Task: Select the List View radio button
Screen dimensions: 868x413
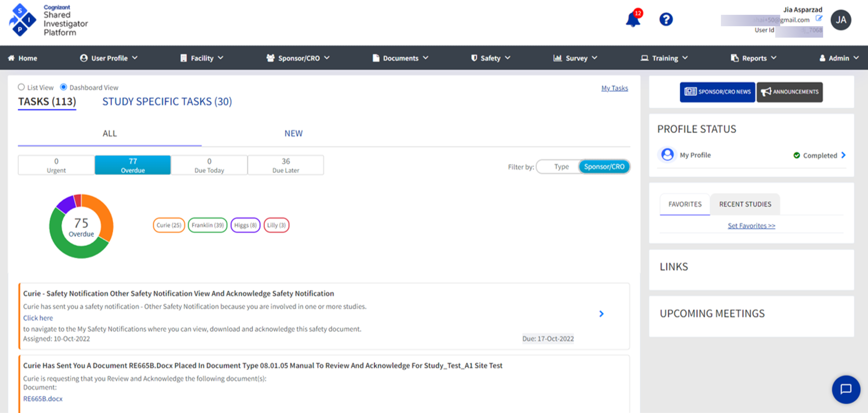Action: pos(21,87)
